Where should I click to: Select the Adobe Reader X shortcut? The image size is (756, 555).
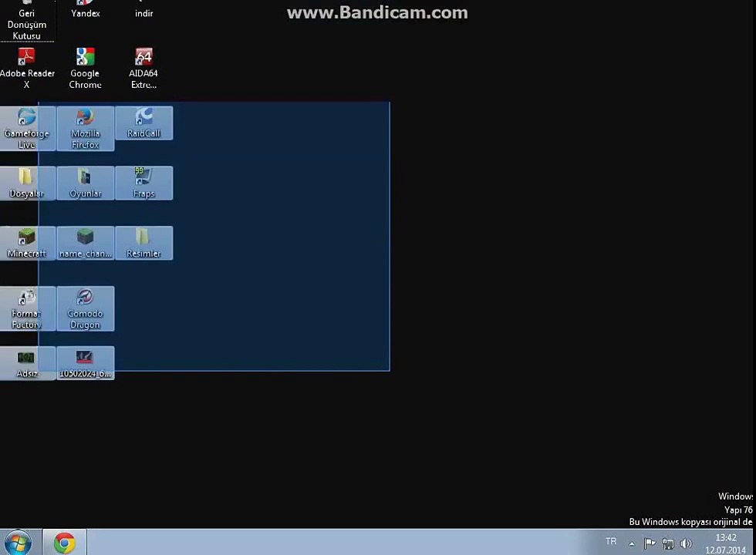tap(26, 68)
